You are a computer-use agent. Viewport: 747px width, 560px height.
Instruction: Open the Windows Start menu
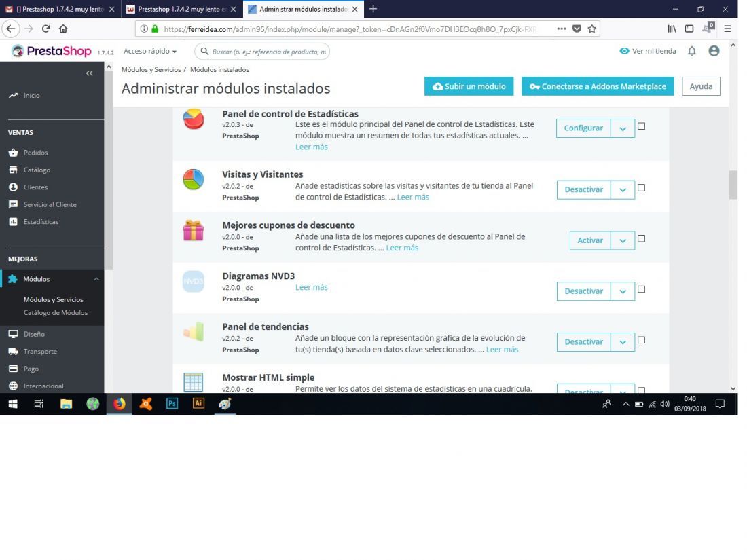(13, 405)
